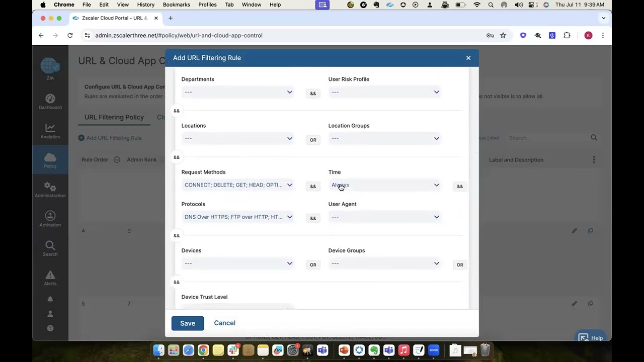
Task: Open Zoom from the Dock
Action: [434, 350]
